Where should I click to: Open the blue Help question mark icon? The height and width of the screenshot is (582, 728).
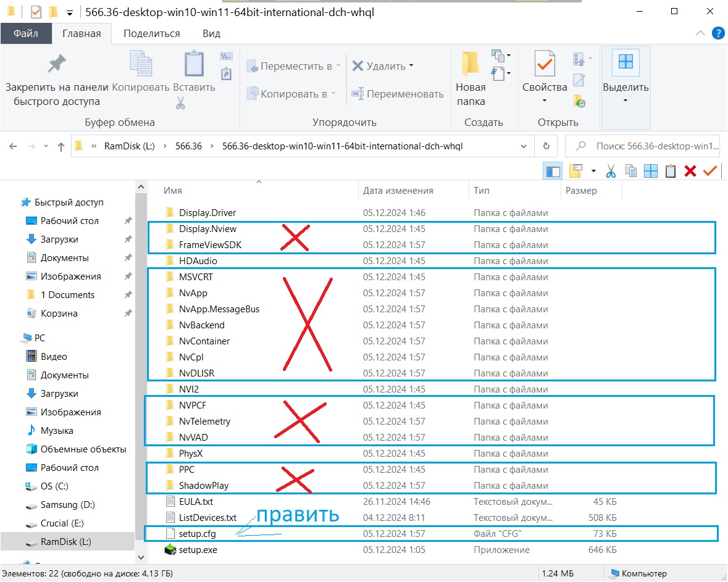click(718, 33)
